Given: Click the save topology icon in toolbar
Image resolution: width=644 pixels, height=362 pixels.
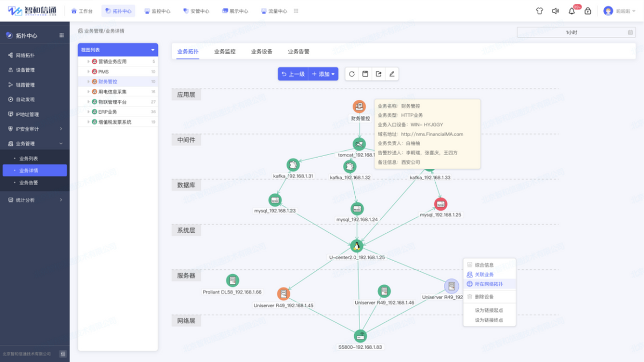Looking at the screenshot, I should pos(365,74).
